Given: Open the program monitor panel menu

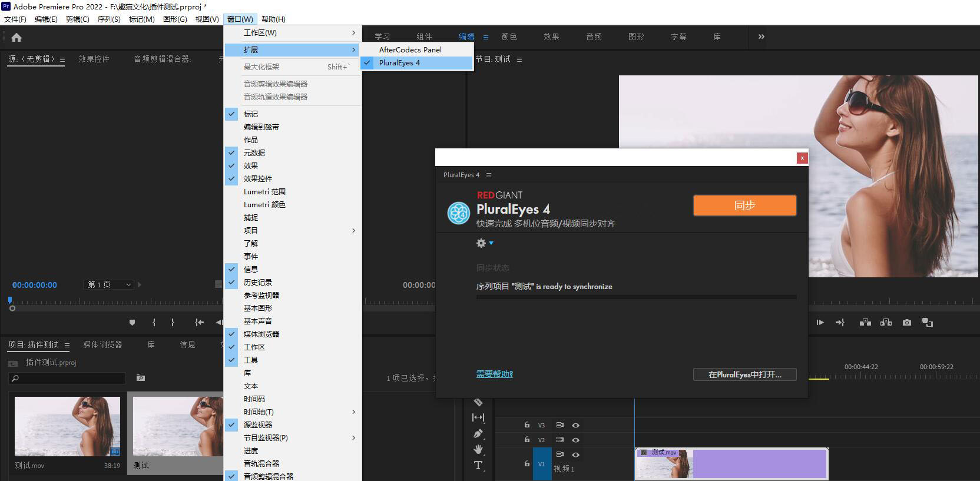Looking at the screenshot, I should coord(519,59).
